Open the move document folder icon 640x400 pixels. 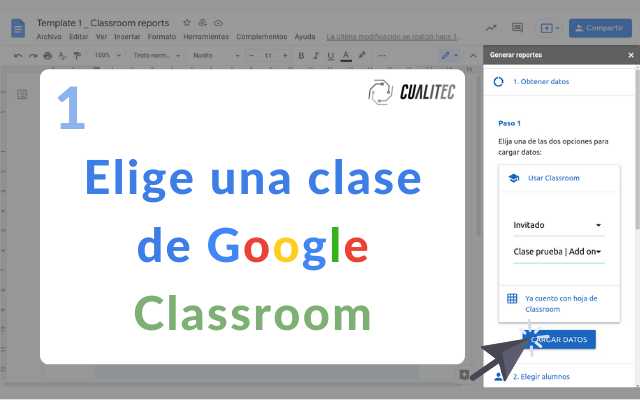202,23
